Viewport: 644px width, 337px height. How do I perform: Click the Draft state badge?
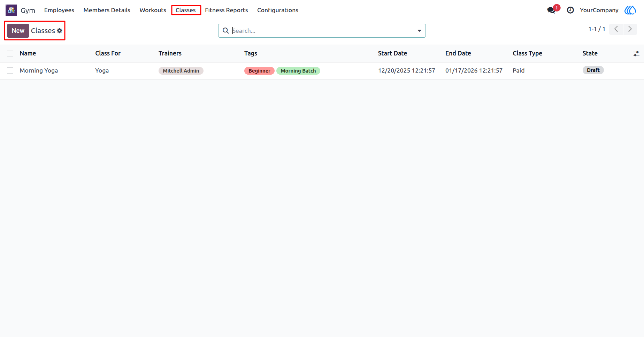(x=593, y=70)
